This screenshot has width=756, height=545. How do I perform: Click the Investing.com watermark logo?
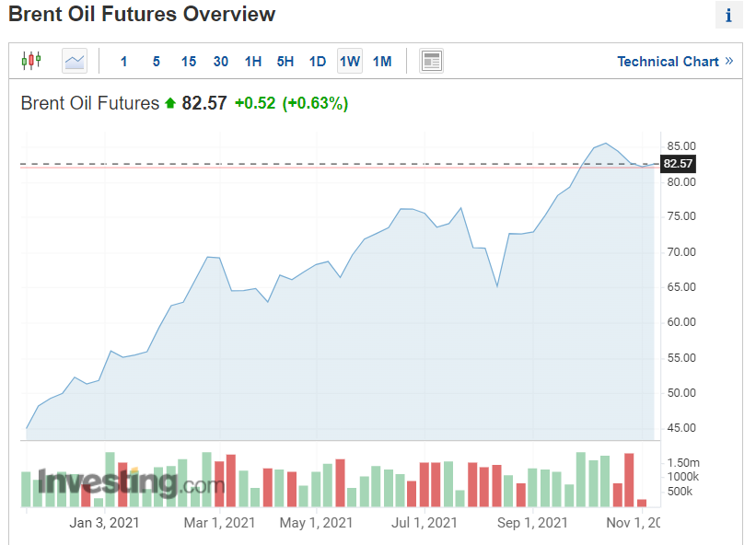pyautogui.click(x=131, y=481)
